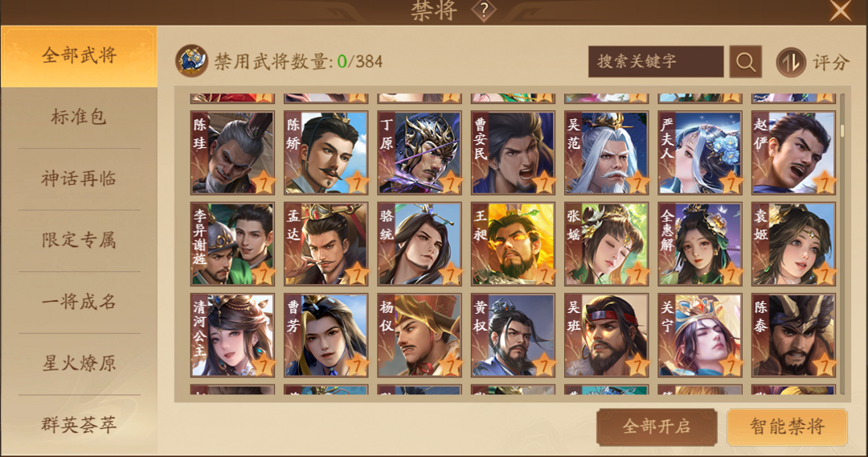
Task: Select the 丁原 general portrait
Action: coord(420,153)
